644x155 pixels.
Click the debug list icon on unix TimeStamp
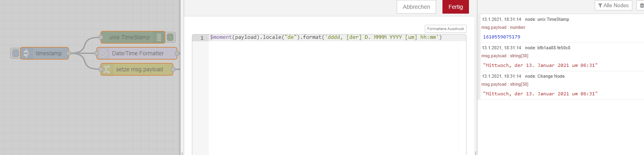click(159, 37)
